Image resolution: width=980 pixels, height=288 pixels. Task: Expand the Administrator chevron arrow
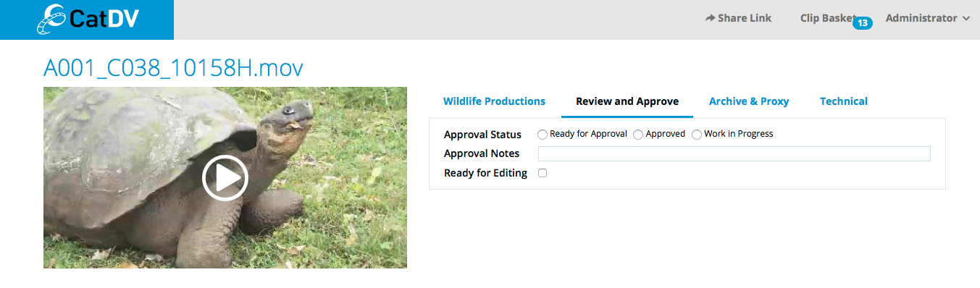pyautogui.click(x=966, y=19)
